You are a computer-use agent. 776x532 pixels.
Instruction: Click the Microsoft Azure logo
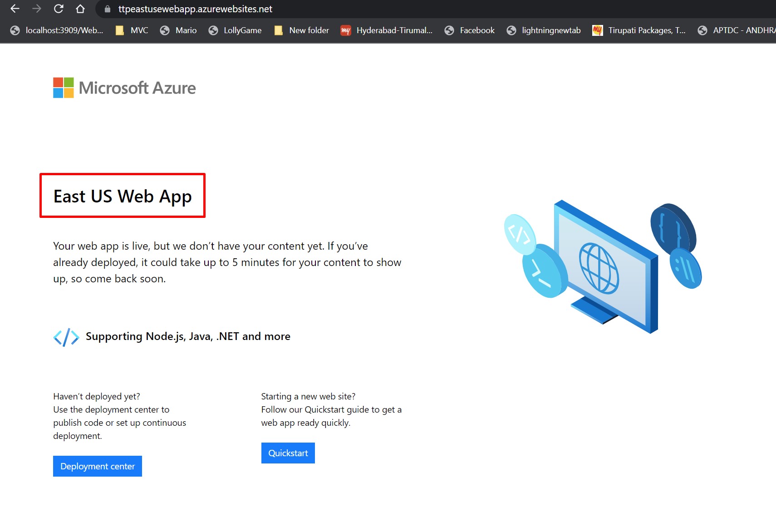click(124, 88)
